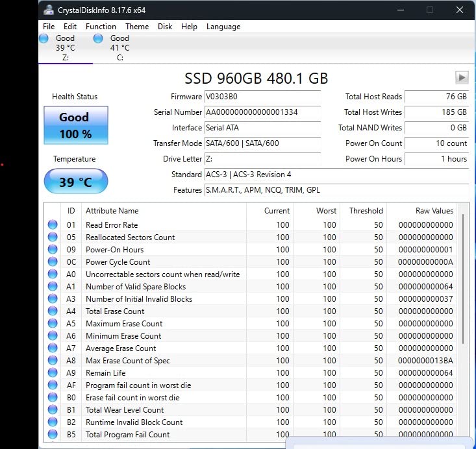Click the Features field listing S.M.A.R.T.
The height and width of the screenshot is (449, 476).
(x=336, y=190)
